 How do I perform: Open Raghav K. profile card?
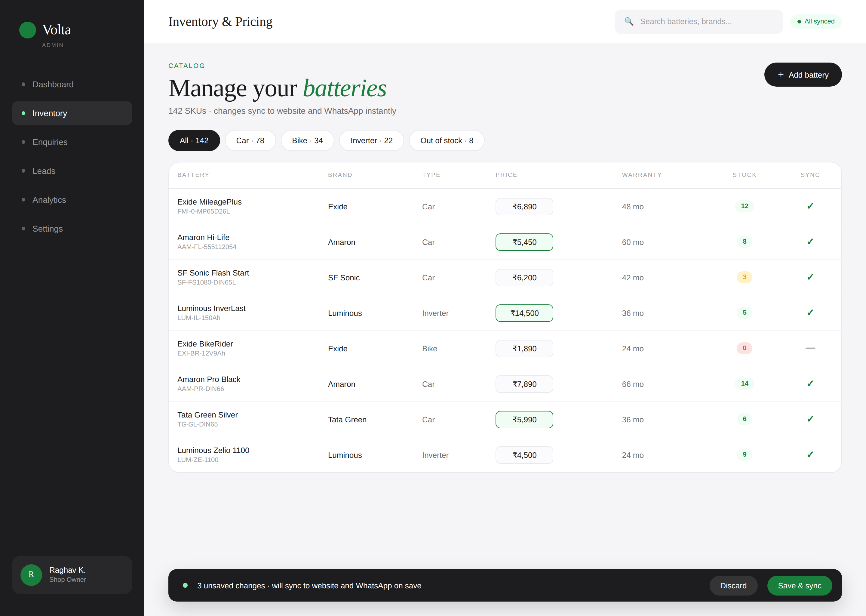[72, 575]
